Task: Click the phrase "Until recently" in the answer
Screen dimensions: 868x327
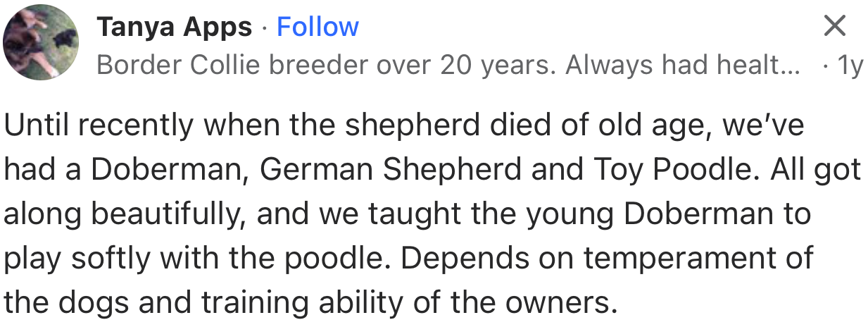Action: pos(99,126)
